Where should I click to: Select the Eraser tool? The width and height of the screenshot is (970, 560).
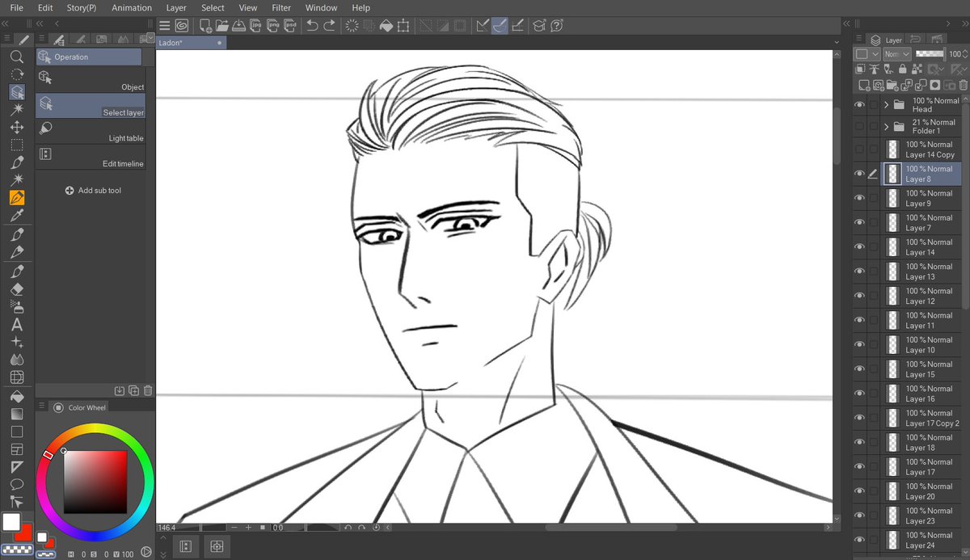(17, 288)
